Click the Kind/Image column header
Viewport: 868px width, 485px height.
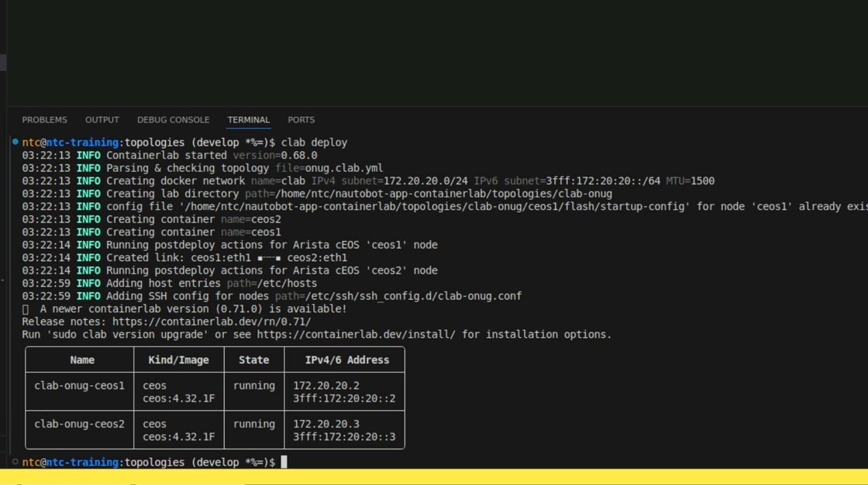[179, 359]
